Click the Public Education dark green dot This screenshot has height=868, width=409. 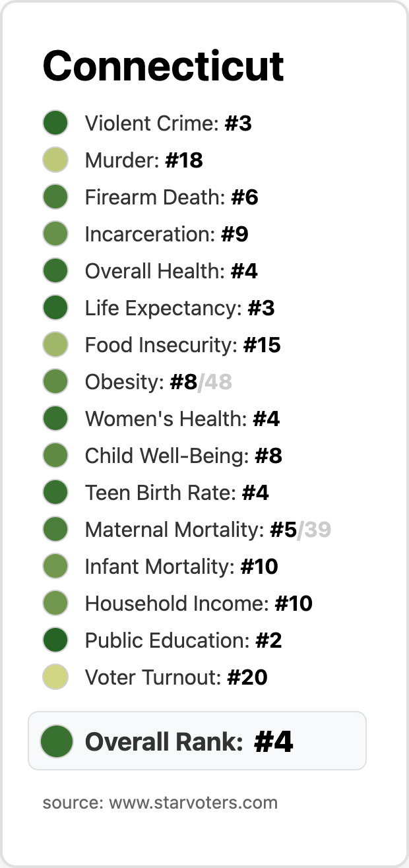click(55, 640)
